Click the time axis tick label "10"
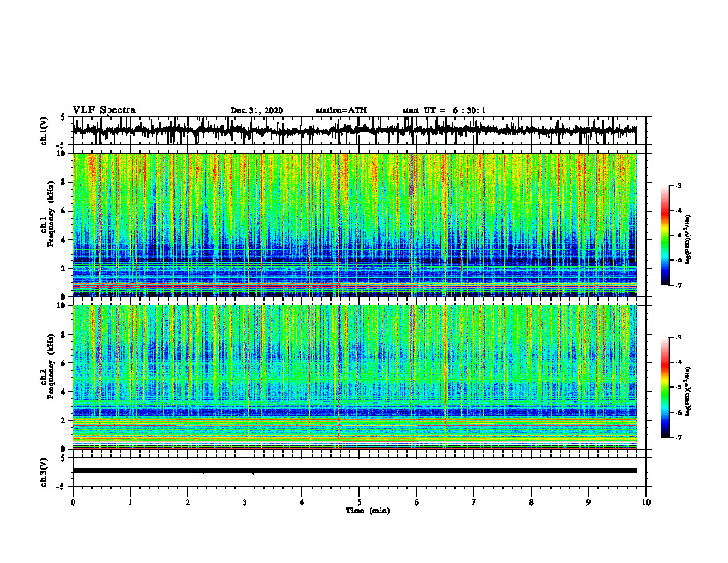Screen dimensions: 728x563 click(646, 502)
